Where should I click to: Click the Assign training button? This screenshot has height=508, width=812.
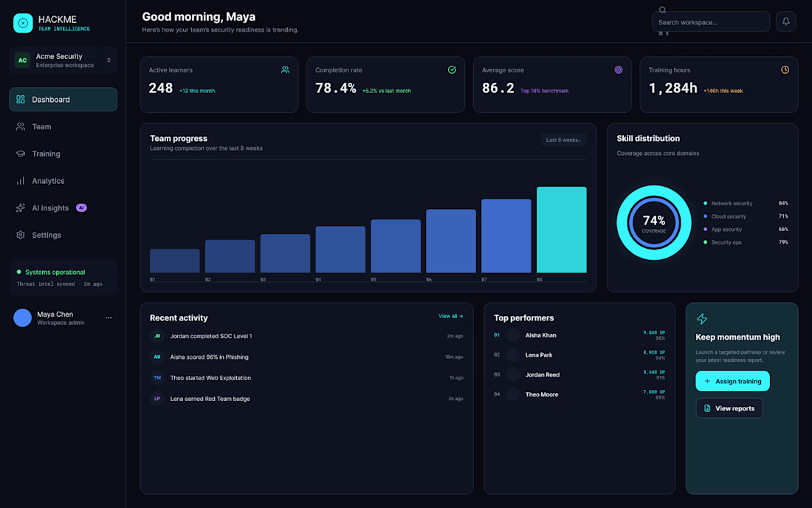click(x=732, y=381)
